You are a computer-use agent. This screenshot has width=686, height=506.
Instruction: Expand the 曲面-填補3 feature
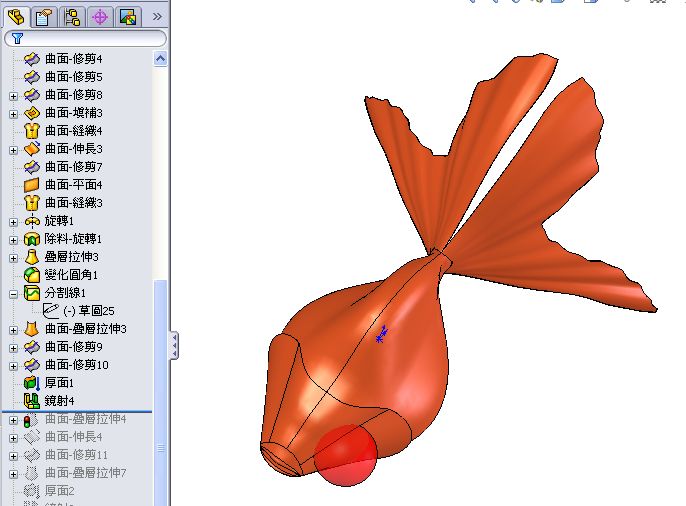coord(14,114)
